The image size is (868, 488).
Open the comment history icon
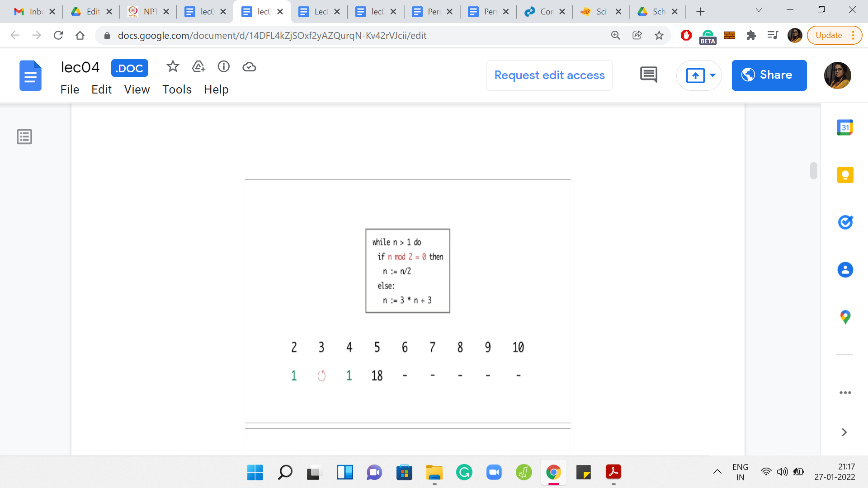[649, 75]
